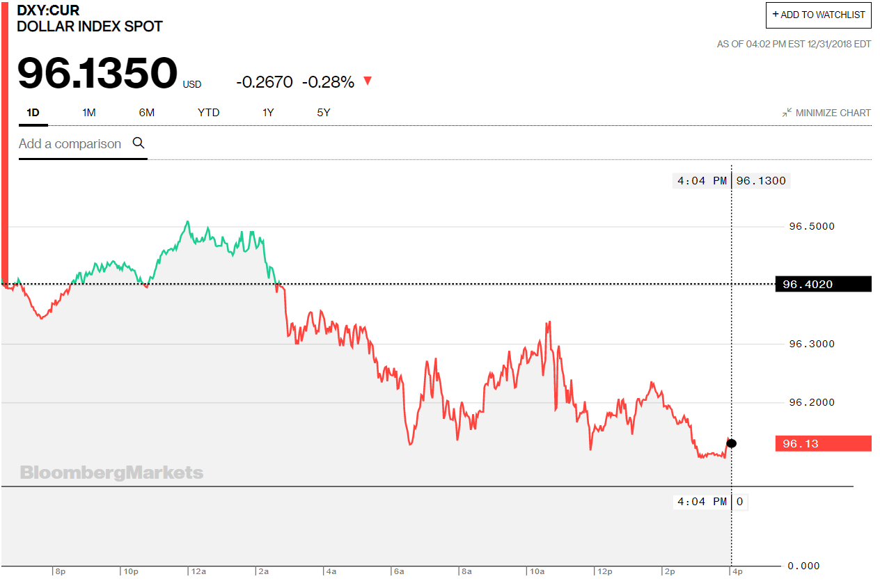Viewport: 880px width, 588px height.
Task: Switch chart to 1M range
Action: 88,112
